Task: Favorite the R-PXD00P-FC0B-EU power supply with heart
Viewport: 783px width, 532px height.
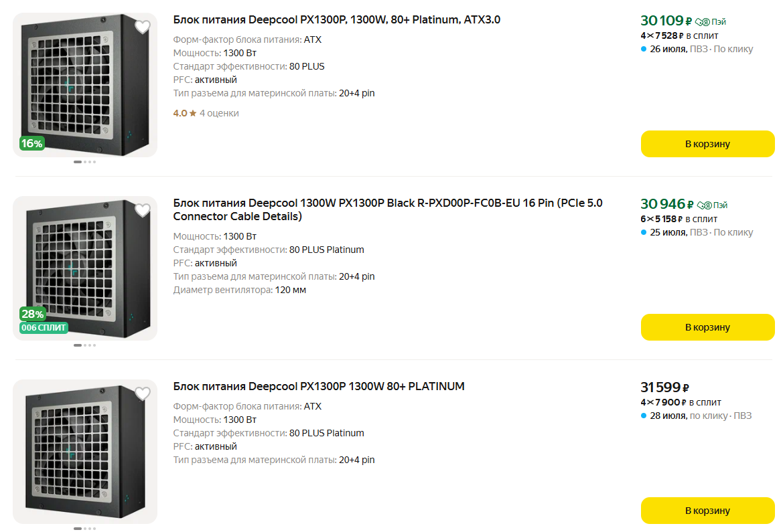Action: point(142,211)
